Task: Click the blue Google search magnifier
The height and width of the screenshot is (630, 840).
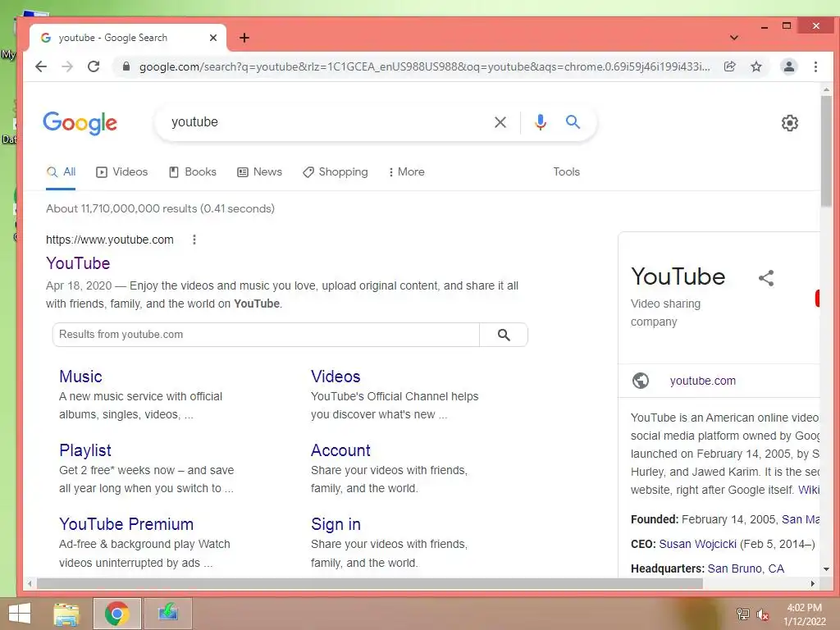Action: 573,122
